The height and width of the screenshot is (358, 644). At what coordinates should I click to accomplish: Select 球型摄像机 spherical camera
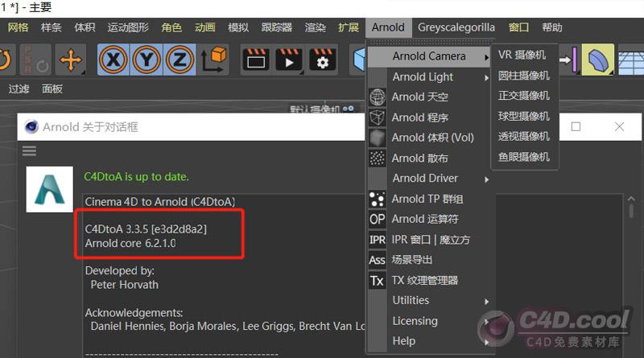(524, 116)
